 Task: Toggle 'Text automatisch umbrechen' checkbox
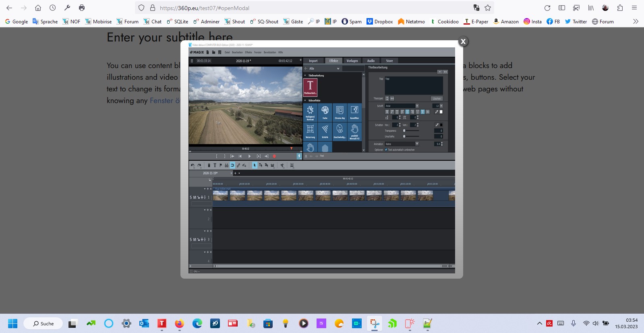pos(386,150)
